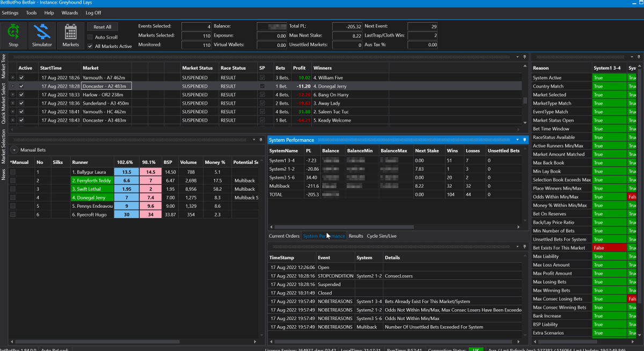The height and width of the screenshot is (351, 644).
Task: Sort runners by Volume column header
Action: (x=189, y=162)
